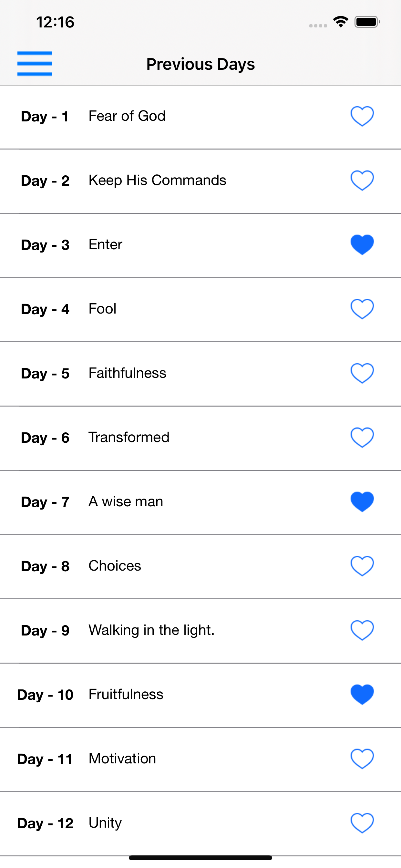The image size is (401, 868).
Task: Open Day 1 Fear of God
Action: (200, 117)
